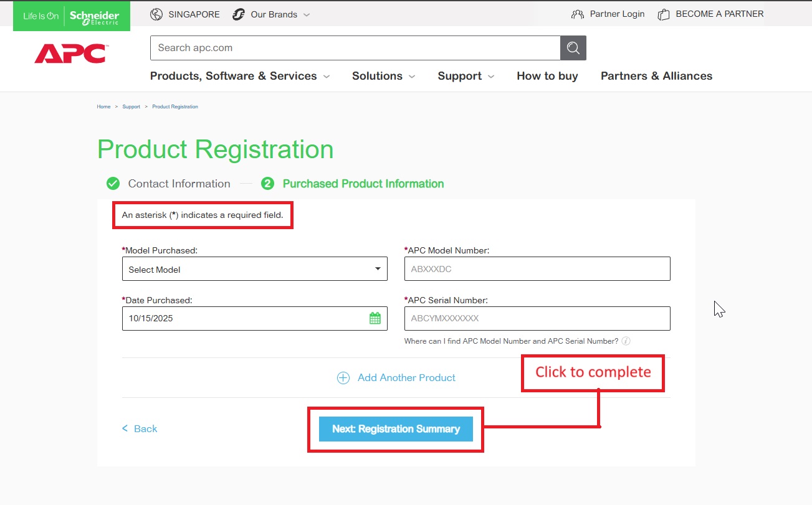Click the Contact Information step label

tap(179, 184)
